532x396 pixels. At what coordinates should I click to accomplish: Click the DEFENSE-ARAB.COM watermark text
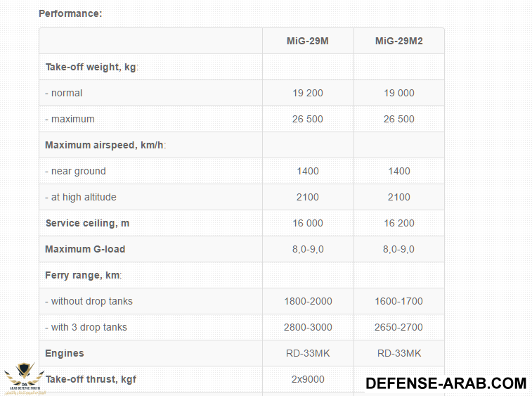click(446, 383)
